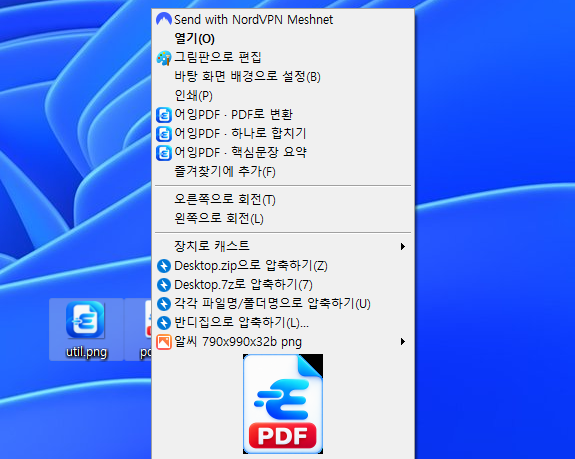This screenshot has width=575, height=459.
Task: Click the icon beside 어잉PDF 하나로 합치기
Action: click(x=164, y=134)
